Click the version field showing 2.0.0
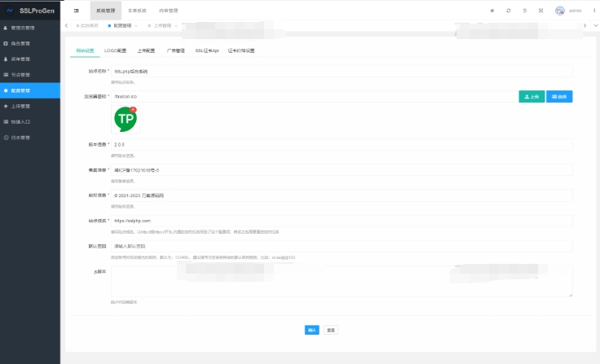This screenshot has height=364, width=600. coord(342,144)
